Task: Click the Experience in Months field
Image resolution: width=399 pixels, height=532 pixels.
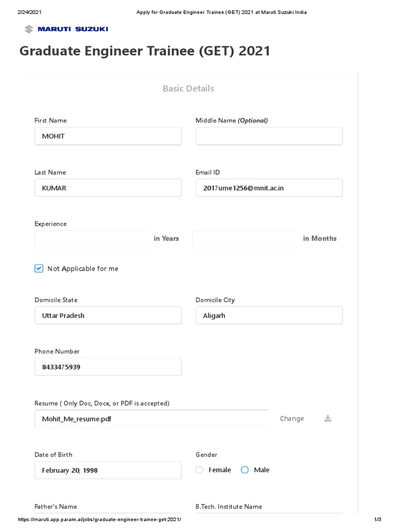Action: pos(245,239)
